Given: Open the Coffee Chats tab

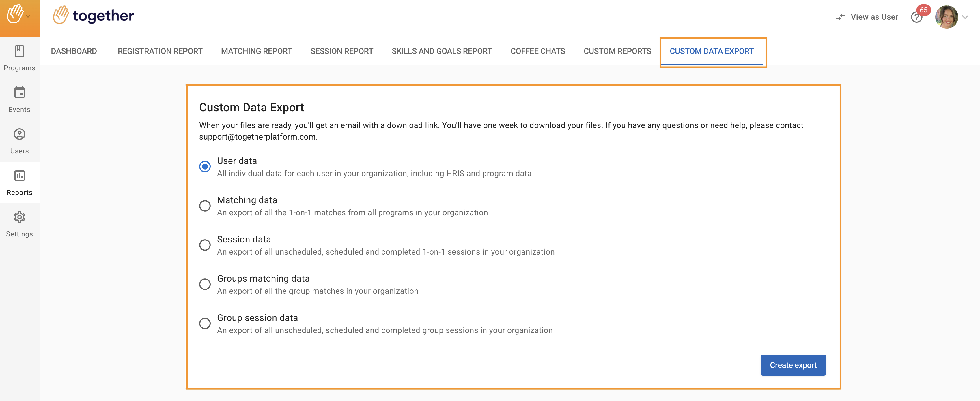Looking at the screenshot, I should click(537, 51).
